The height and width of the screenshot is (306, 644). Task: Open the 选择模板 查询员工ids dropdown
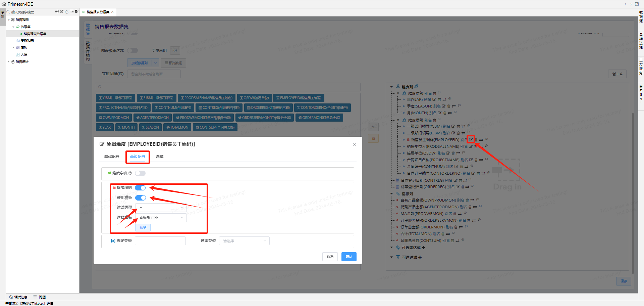[x=161, y=218]
